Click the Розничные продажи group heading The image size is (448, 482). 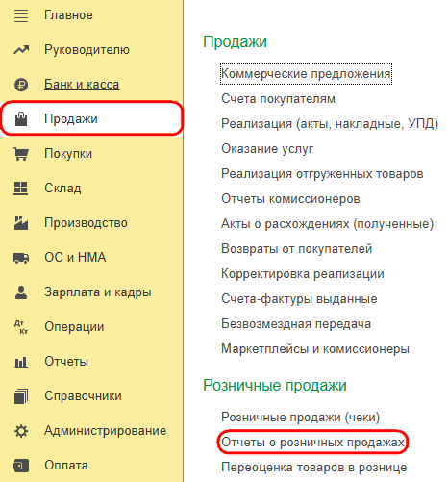(275, 386)
